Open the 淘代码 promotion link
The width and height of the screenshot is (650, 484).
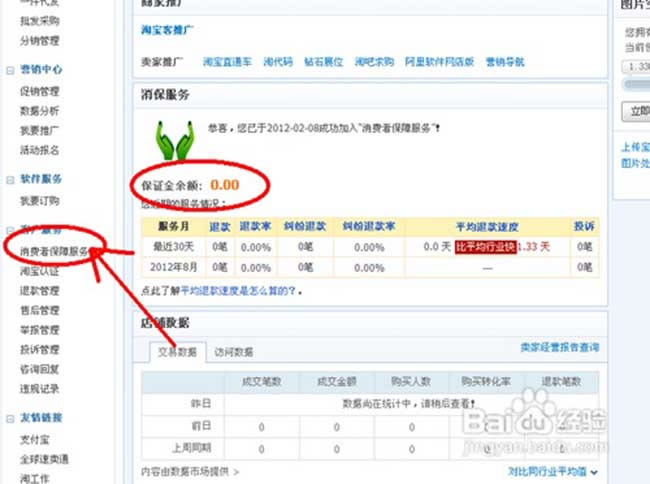coord(278,62)
